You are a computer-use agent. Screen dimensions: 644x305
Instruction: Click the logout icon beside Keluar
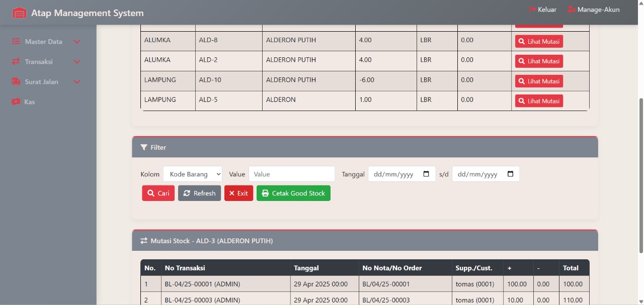(x=531, y=9)
